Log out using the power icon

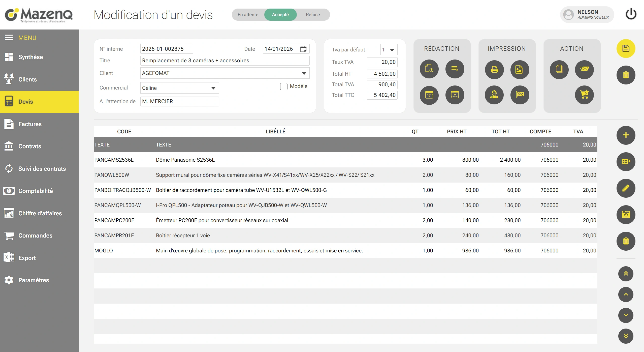click(631, 14)
